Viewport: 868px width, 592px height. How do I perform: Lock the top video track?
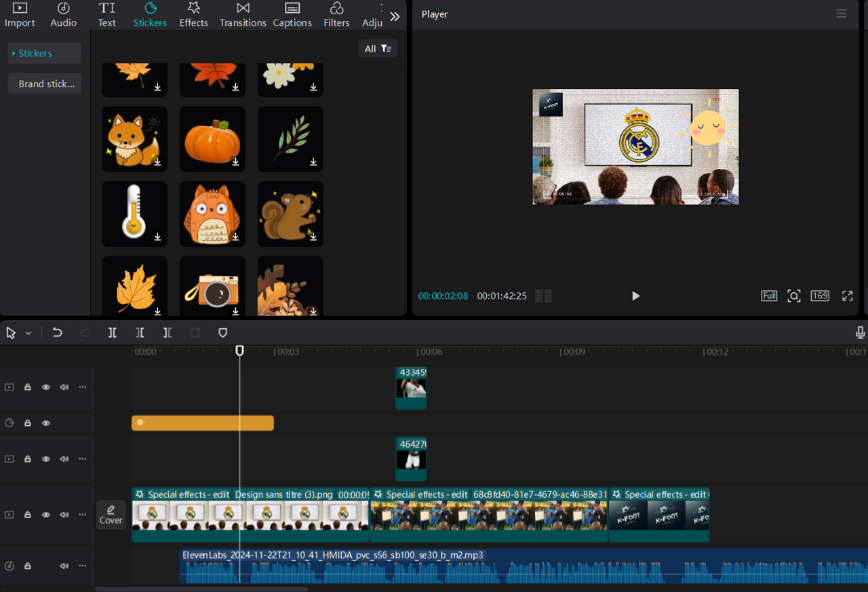point(28,387)
